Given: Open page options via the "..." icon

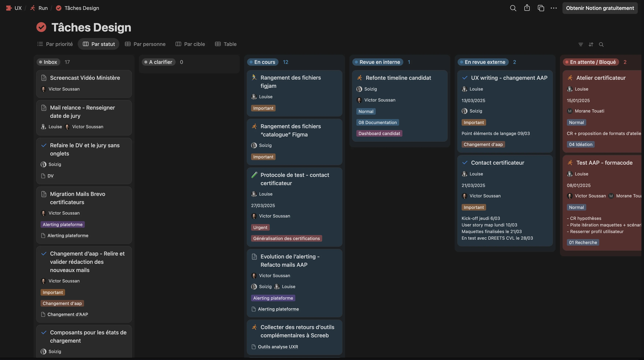Looking at the screenshot, I should [x=554, y=8].
